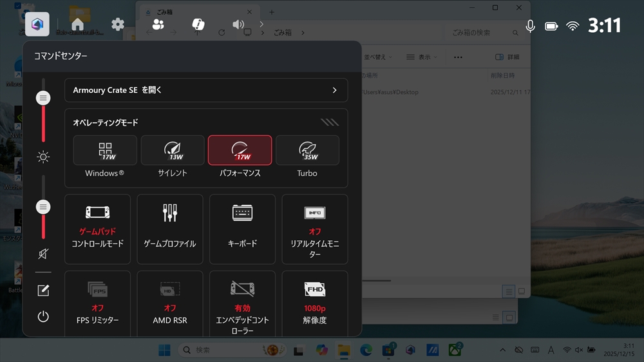Toggle embedded controller tile
The width and height of the screenshot is (644, 362).
pyautogui.click(x=242, y=304)
